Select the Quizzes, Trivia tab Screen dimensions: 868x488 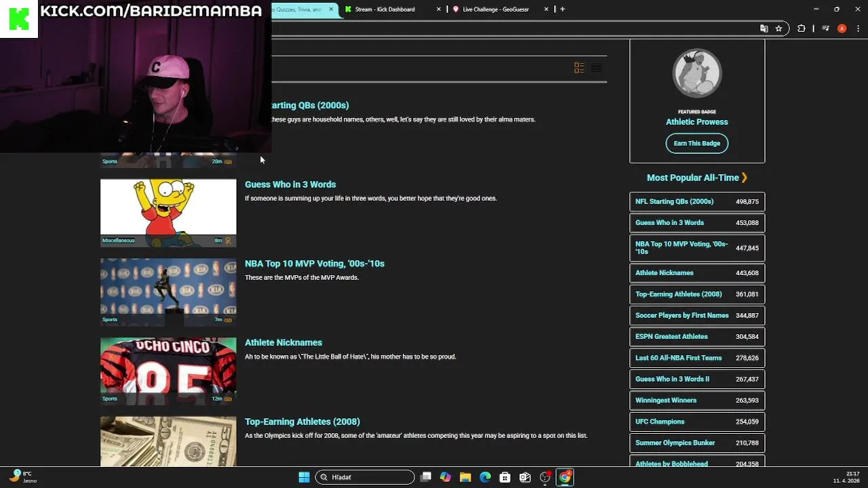click(296, 9)
